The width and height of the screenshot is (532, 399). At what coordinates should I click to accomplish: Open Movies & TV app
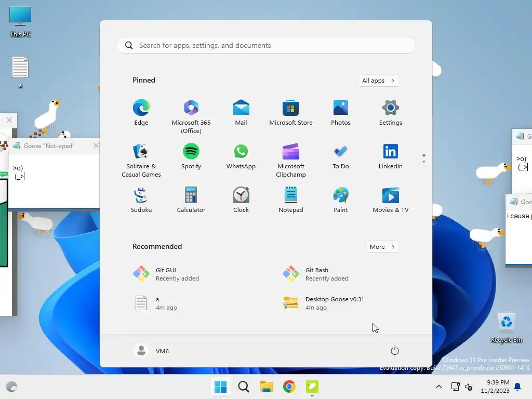[391, 200]
